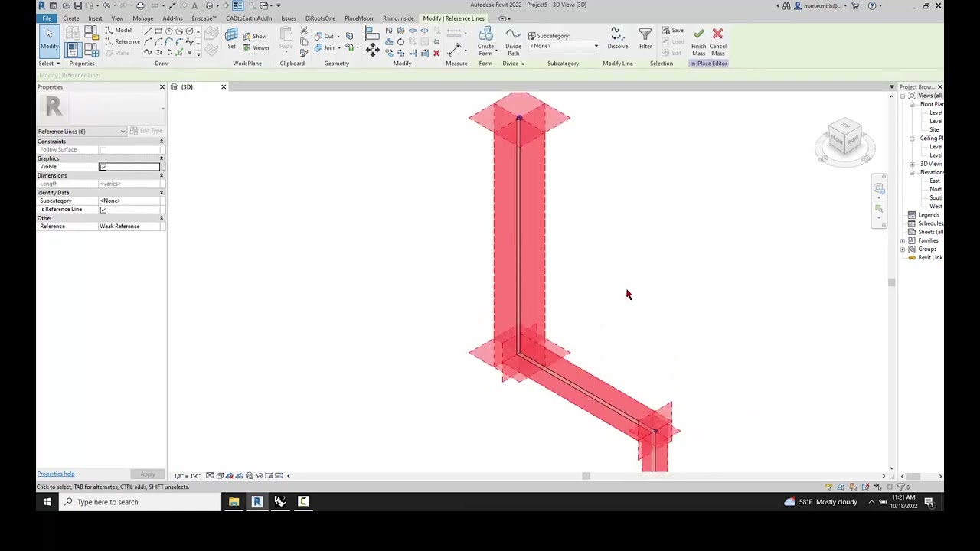Image resolution: width=980 pixels, height=551 pixels.
Task: Expand the Groups tree node
Action: point(903,249)
